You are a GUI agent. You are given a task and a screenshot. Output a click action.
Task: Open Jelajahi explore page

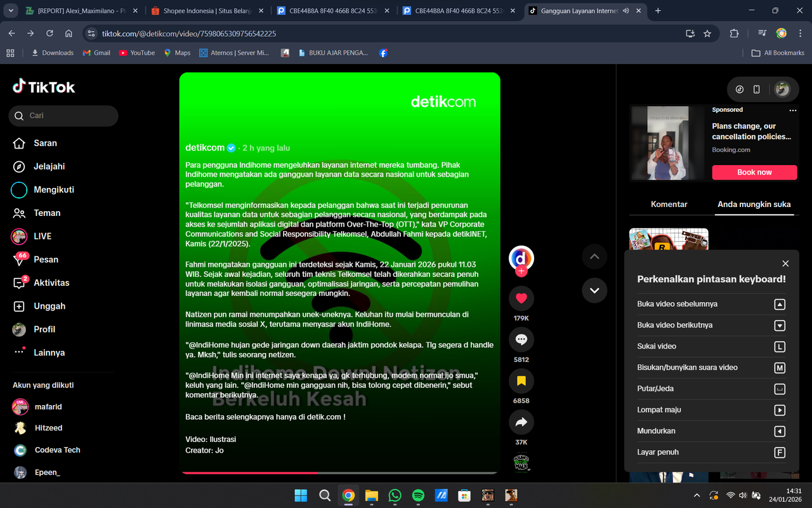tap(39, 166)
